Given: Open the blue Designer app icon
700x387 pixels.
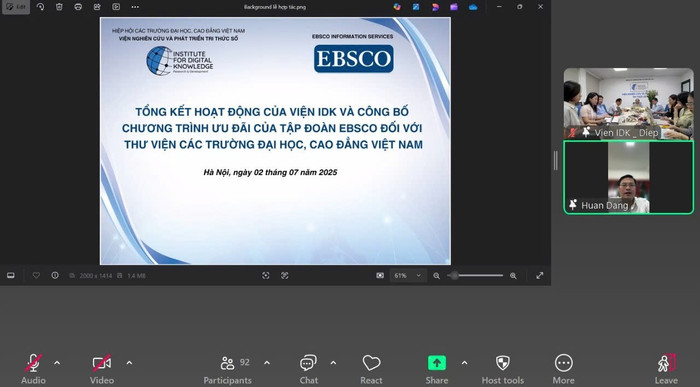Looking at the screenshot, I should [416, 7].
